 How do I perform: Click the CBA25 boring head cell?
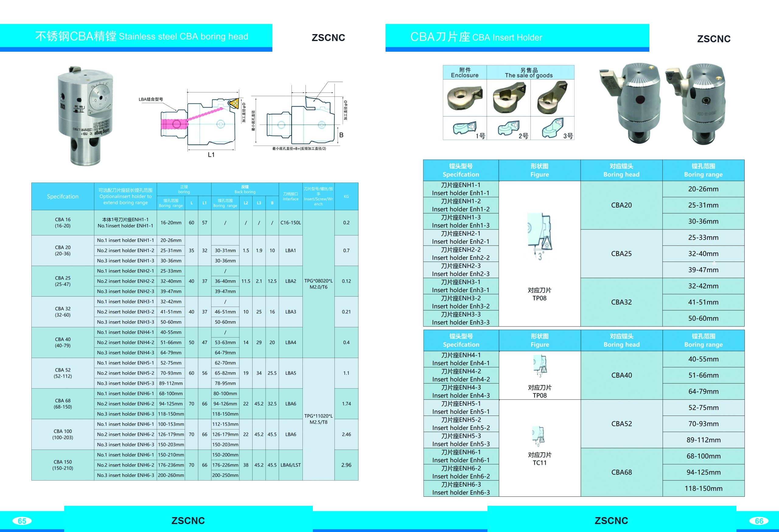621,254
